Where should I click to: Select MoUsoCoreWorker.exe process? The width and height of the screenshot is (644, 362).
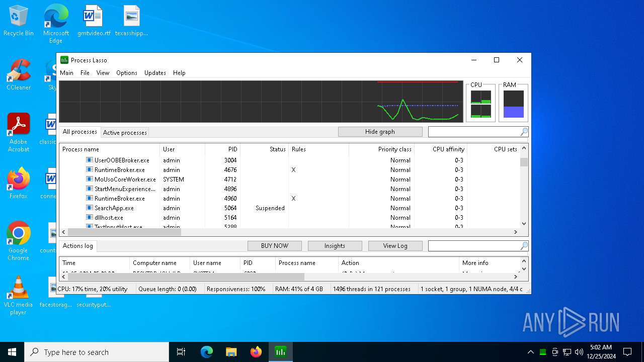(x=290, y=179)
